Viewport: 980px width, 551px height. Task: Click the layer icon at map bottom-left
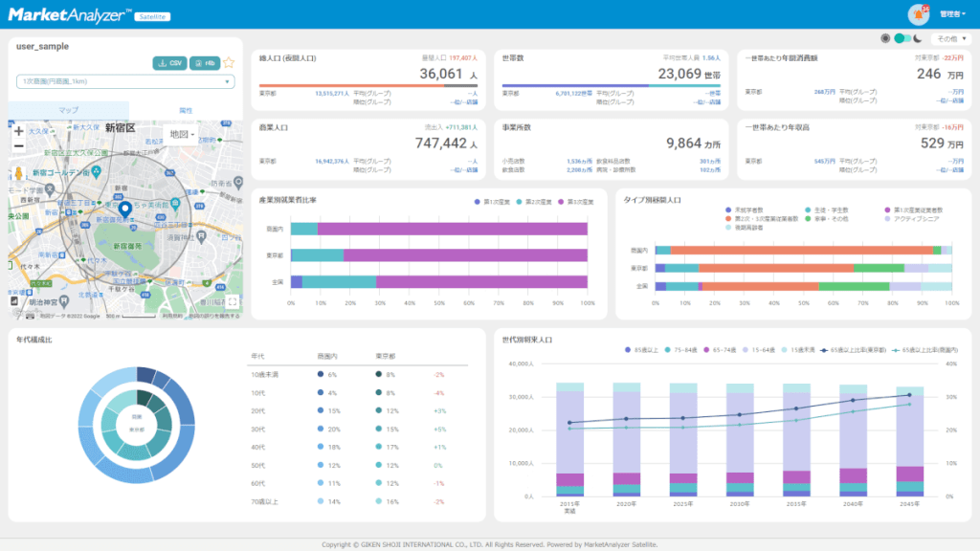(14, 301)
